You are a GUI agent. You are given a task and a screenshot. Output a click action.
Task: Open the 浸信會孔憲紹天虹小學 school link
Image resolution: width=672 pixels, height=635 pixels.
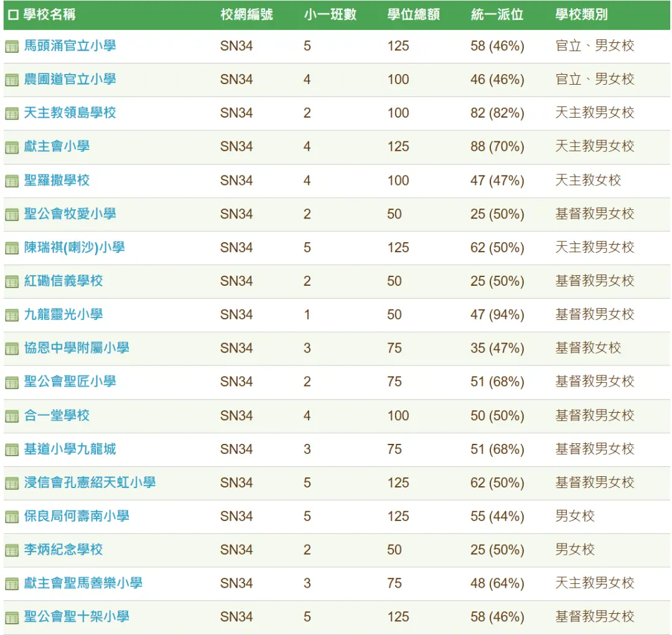(x=90, y=482)
